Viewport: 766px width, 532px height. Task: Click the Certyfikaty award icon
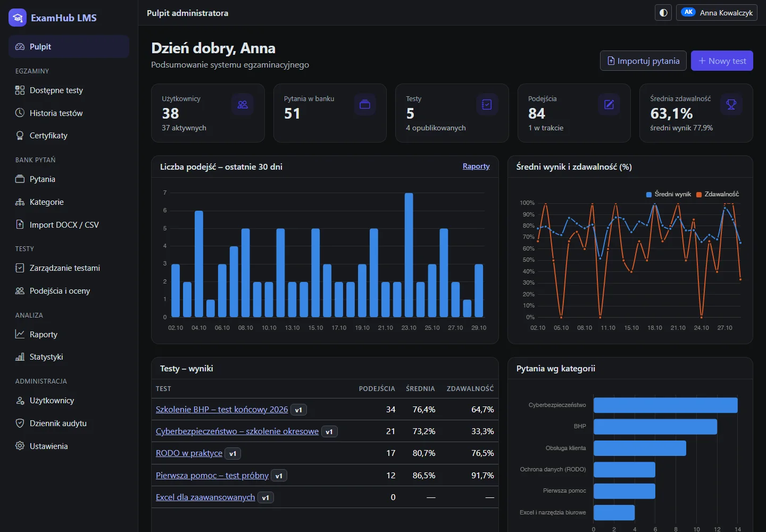[20, 136]
